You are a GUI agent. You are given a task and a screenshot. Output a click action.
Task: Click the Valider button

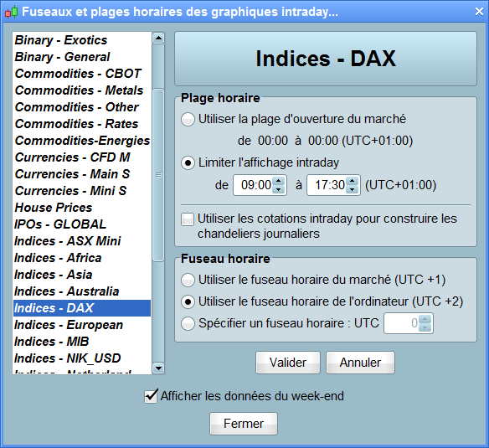click(x=288, y=363)
